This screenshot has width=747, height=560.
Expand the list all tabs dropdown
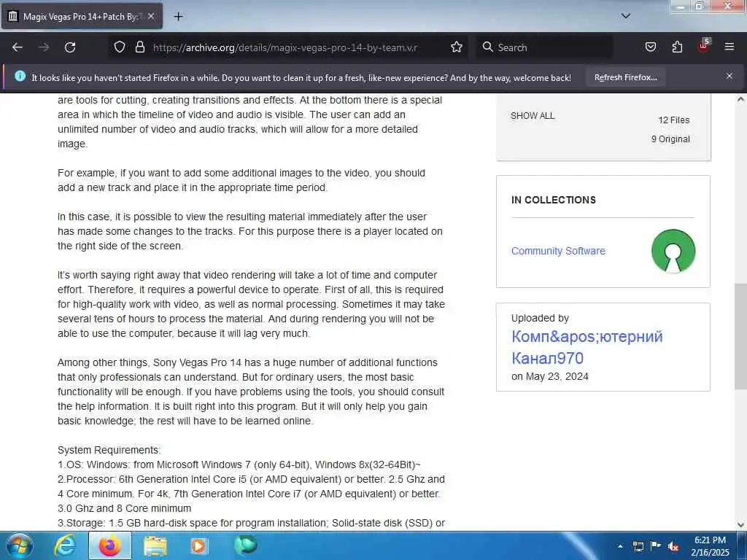(x=625, y=16)
